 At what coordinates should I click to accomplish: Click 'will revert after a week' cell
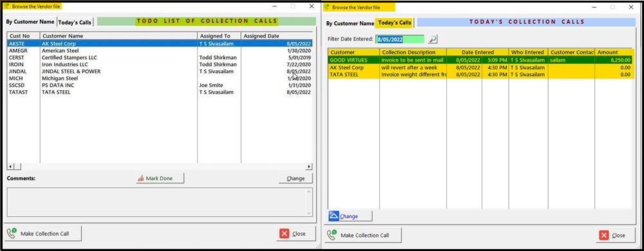pyautogui.click(x=413, y=68)
